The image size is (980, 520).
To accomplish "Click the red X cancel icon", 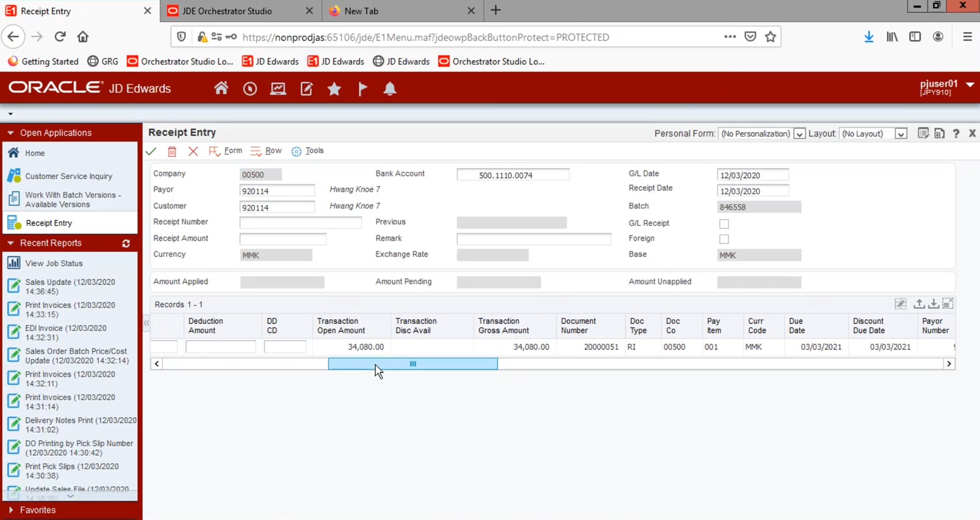I will (x=193, y=151).
